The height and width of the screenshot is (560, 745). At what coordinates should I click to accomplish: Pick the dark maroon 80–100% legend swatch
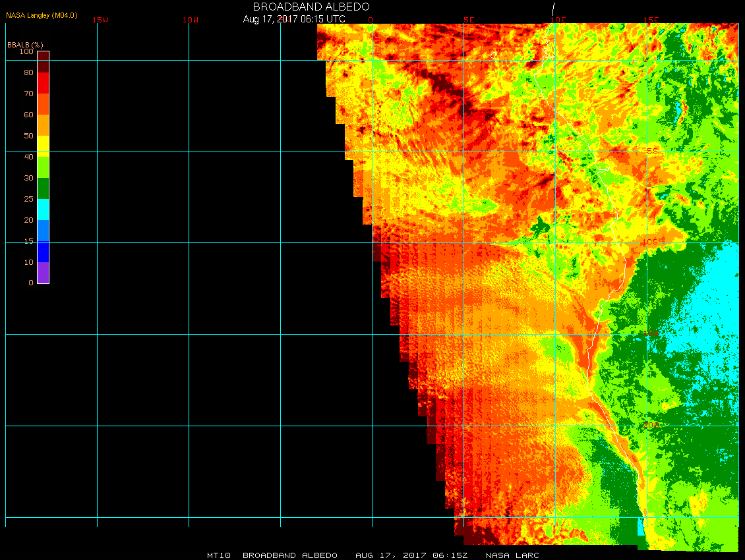43,61
